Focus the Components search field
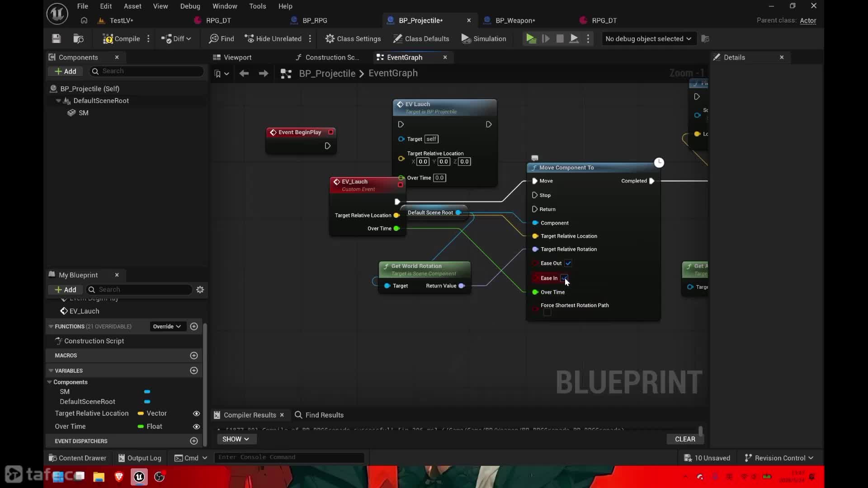 (147, 71)
